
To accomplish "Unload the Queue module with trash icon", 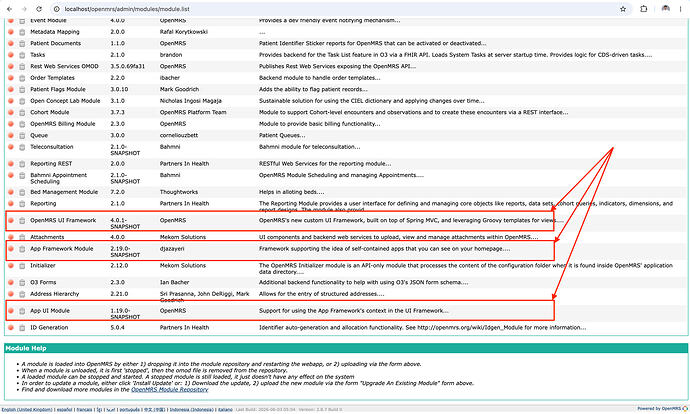I will click(x=22, y=136).
